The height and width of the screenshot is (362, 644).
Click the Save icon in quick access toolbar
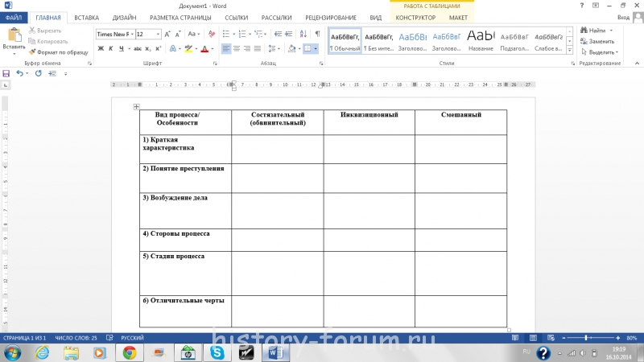(x=7, y=73)
